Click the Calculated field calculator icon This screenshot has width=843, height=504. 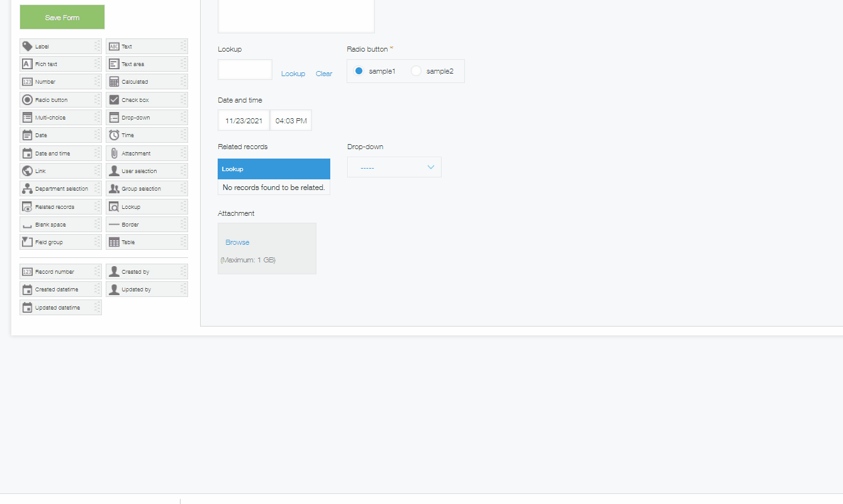coord(114,82)
